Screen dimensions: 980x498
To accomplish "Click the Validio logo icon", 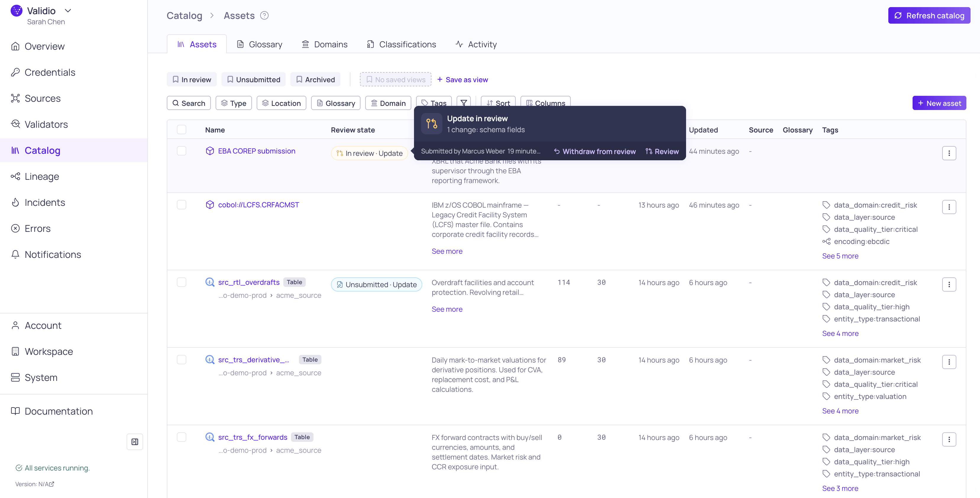I will tap(16, 11).
